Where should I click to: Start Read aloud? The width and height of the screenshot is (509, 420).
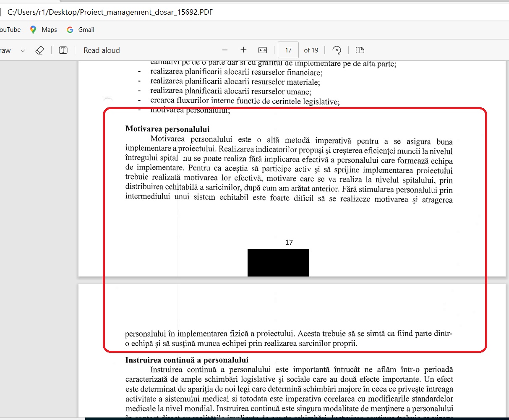102,50
